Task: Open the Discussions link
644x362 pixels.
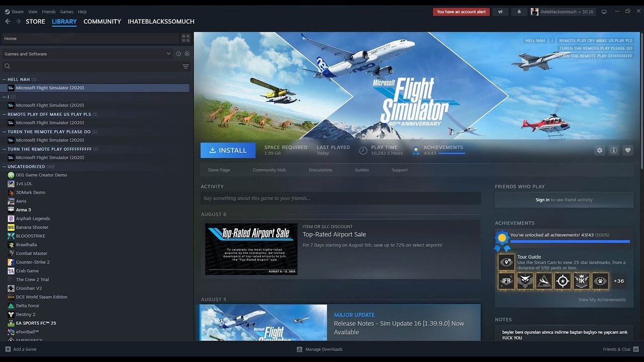Action: click(320, 170)
